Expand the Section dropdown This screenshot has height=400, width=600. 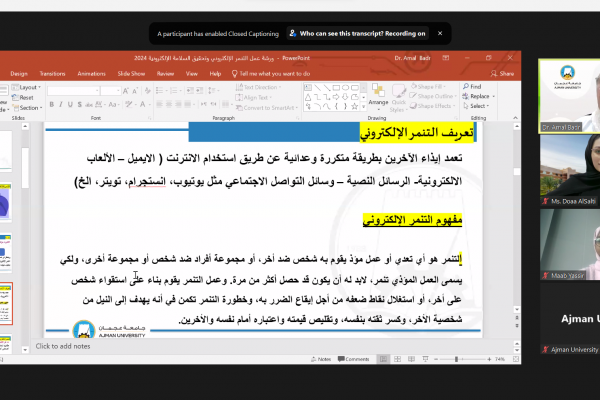30,107
